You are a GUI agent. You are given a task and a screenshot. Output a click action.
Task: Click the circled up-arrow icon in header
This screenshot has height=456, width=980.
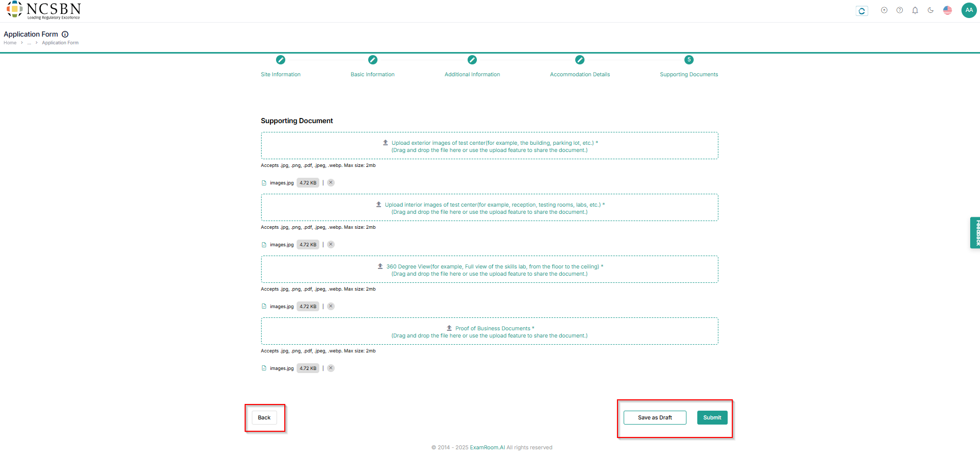[884, 10]
